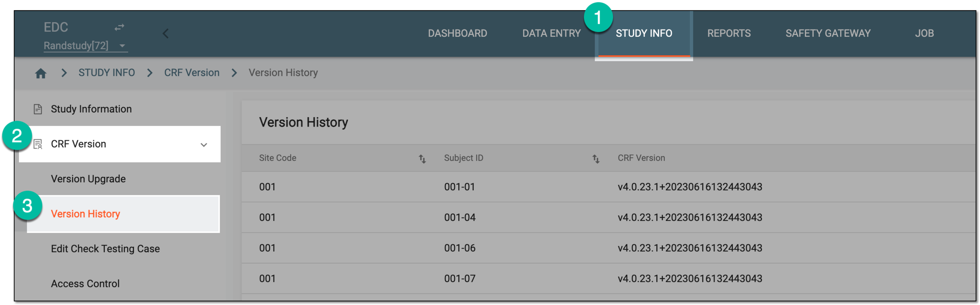The image size is (980, 305).
Task: Click the CRF Version breadcrumb link
Action: 192,73
